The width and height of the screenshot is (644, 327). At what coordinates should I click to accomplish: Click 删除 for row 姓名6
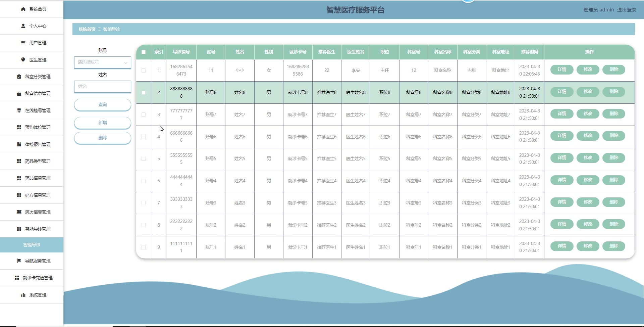614,136
